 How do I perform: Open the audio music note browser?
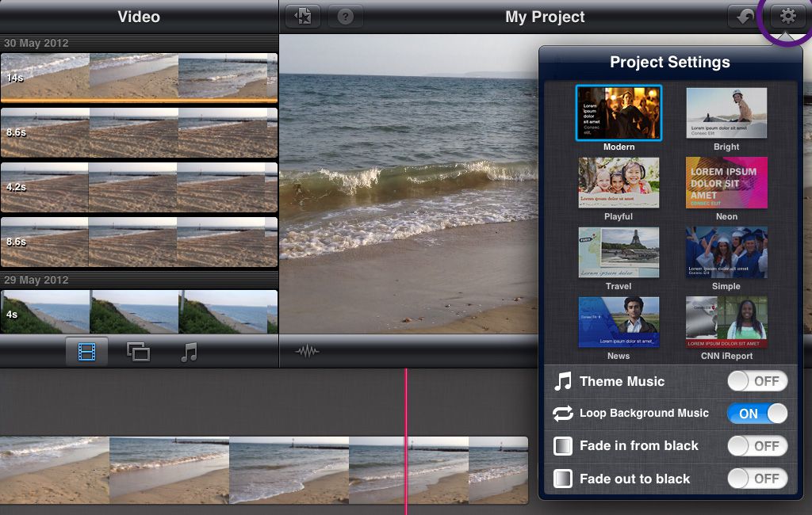pyautogui.click(x=189, y=352)
